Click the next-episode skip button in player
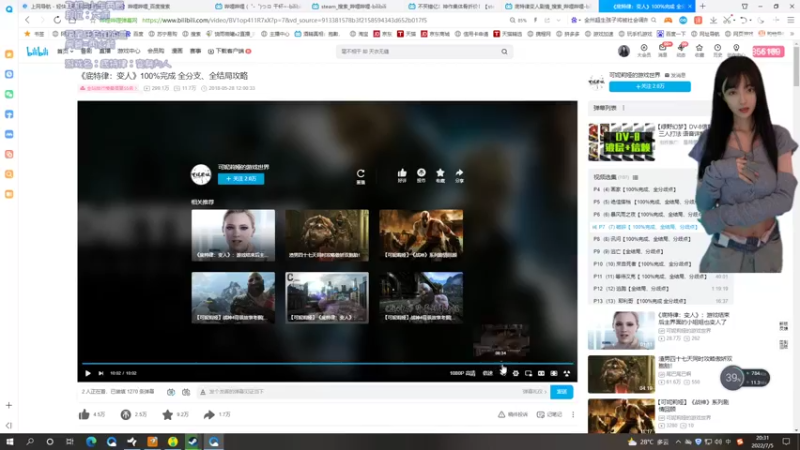 101,373
